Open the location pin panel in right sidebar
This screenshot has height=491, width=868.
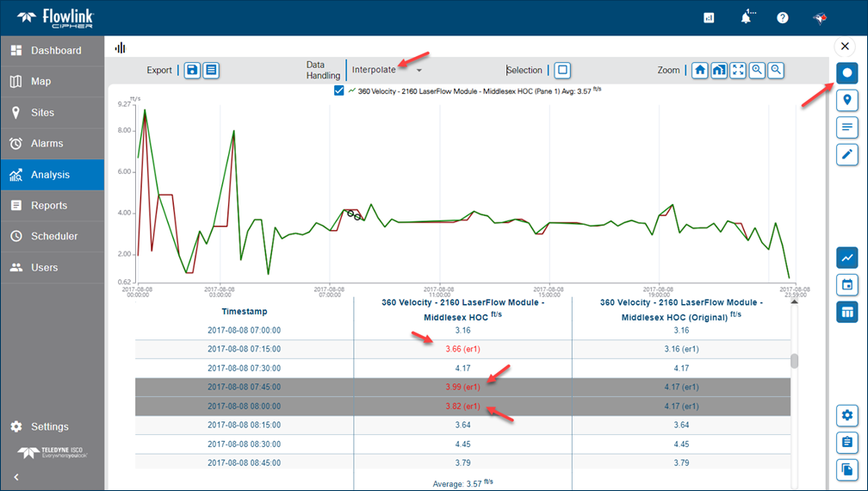tap(847, 100)
